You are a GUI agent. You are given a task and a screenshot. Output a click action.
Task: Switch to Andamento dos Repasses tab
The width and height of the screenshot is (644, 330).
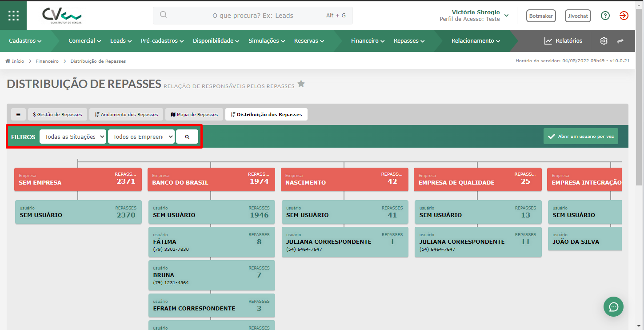126,114
